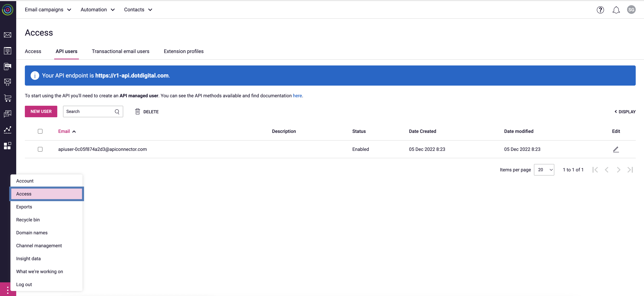Open the items per page dropdown
This screenshot has width=644, height=296.
[x=544, y=170]
